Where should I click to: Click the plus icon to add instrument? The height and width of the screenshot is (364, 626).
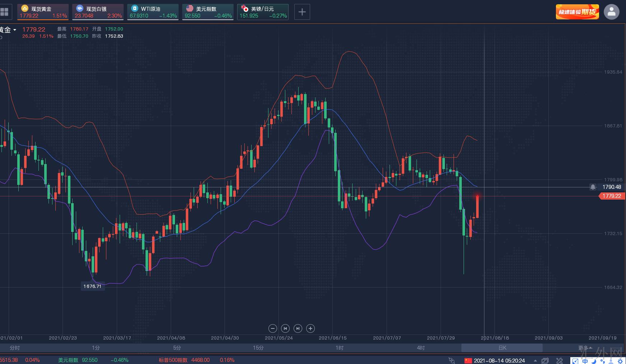pos(302,12)
